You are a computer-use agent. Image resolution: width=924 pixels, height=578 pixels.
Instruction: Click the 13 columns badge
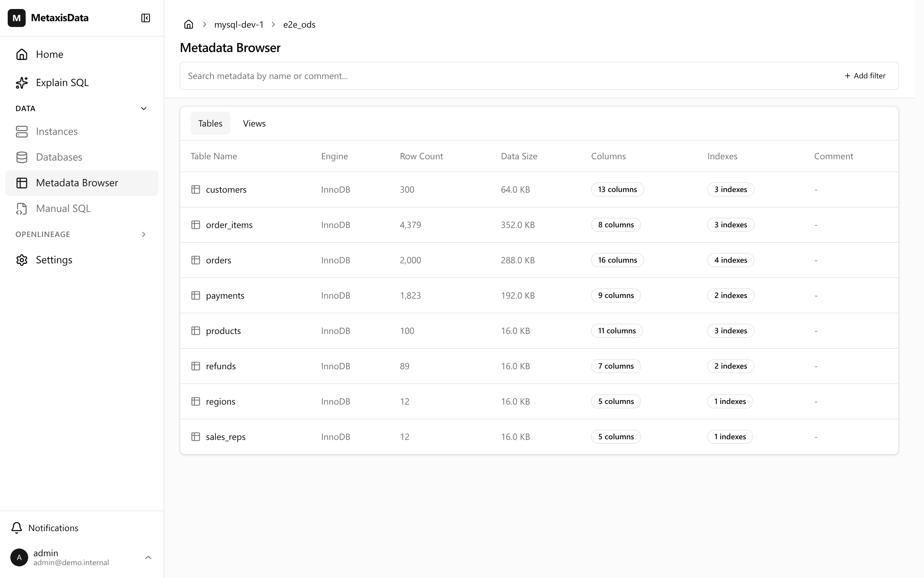[x=617, y=189]
